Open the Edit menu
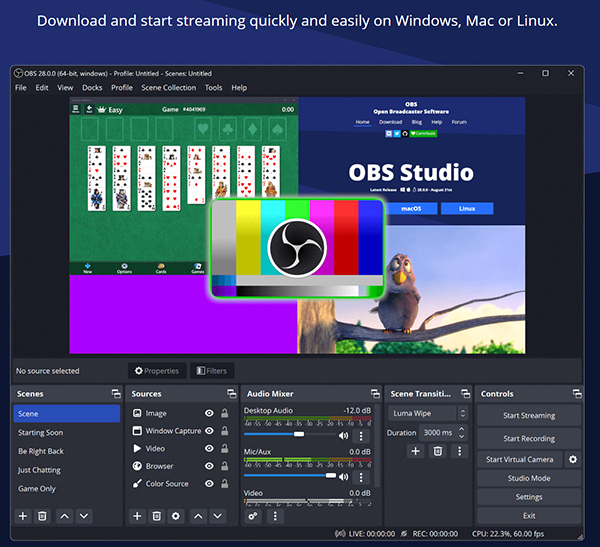Screen dimensions: 600x547 [x=42, y=88]
